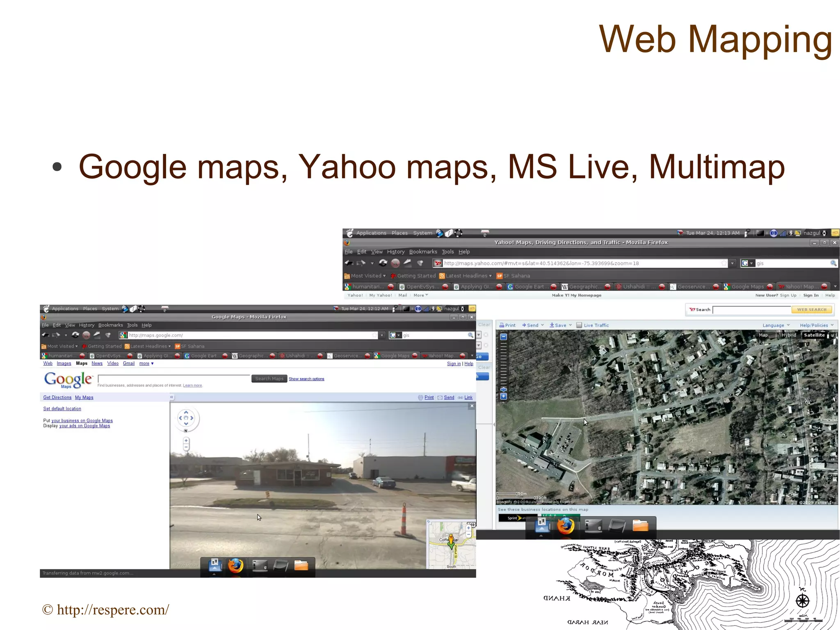The width and height of the screenshot is (840, 630).
Task: Close the Google Maps tab in Yahoo window
Action: tap(770, 286)
